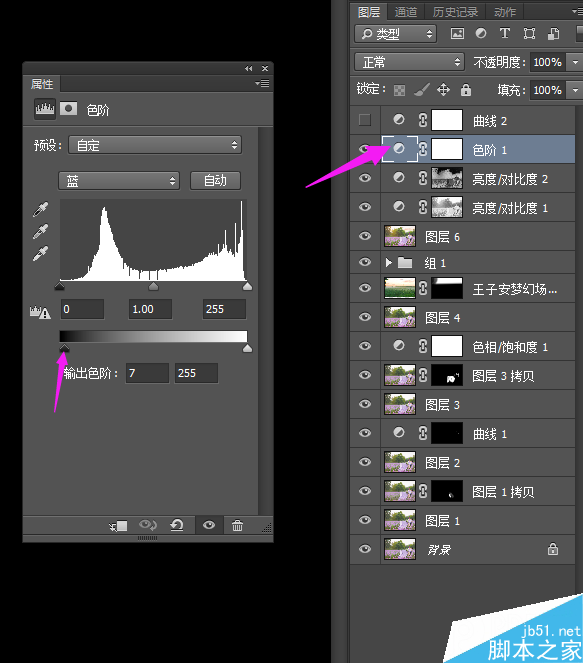583x663 pixels.
Task: Switch to the 图层 tab
Action: tap(369, 12)
